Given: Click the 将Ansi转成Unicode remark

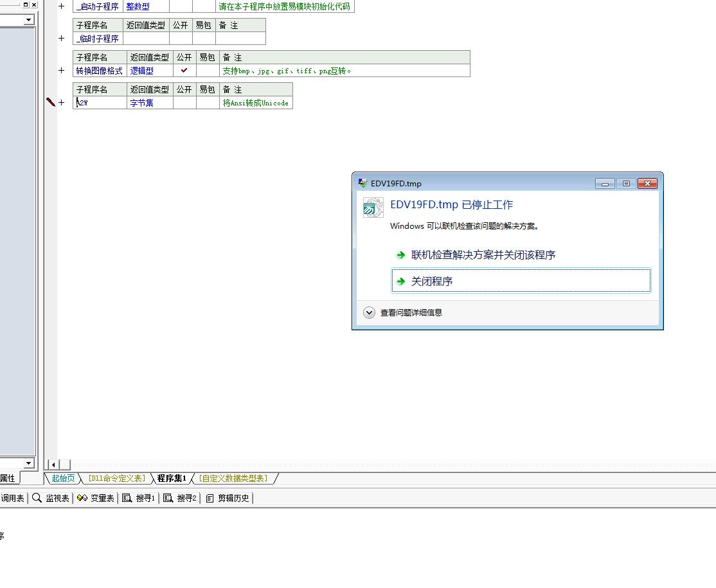Looking at the screenshot, I should 255,103.
